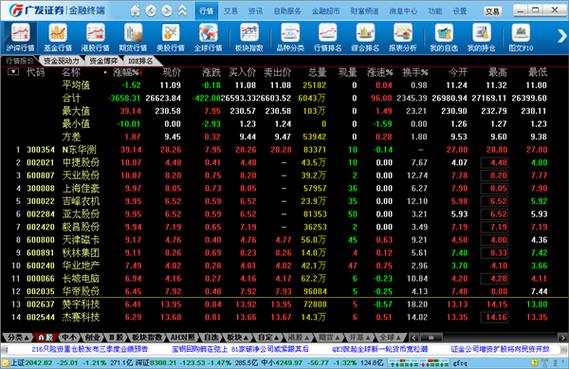Open 全球行情 global market icon
569x369 pixels.
(208, 37)
